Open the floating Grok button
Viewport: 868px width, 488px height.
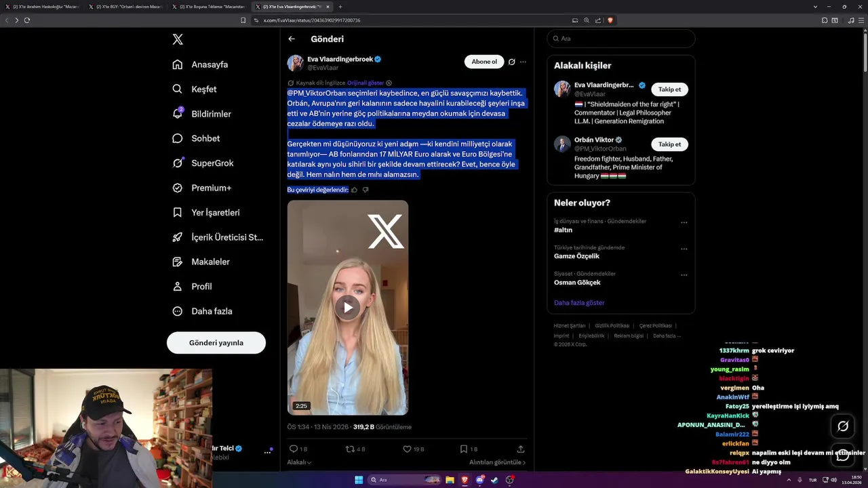pos(843,426)
